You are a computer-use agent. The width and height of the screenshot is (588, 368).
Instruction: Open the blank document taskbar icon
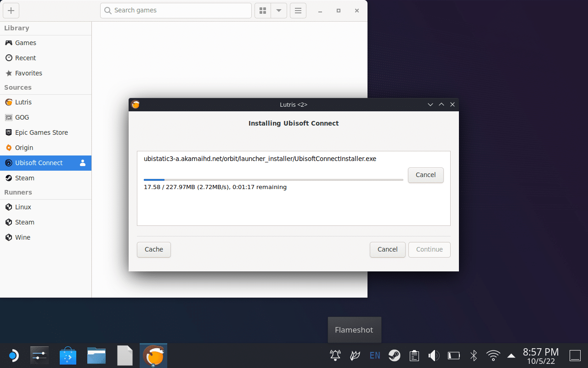tap(125, 356)
